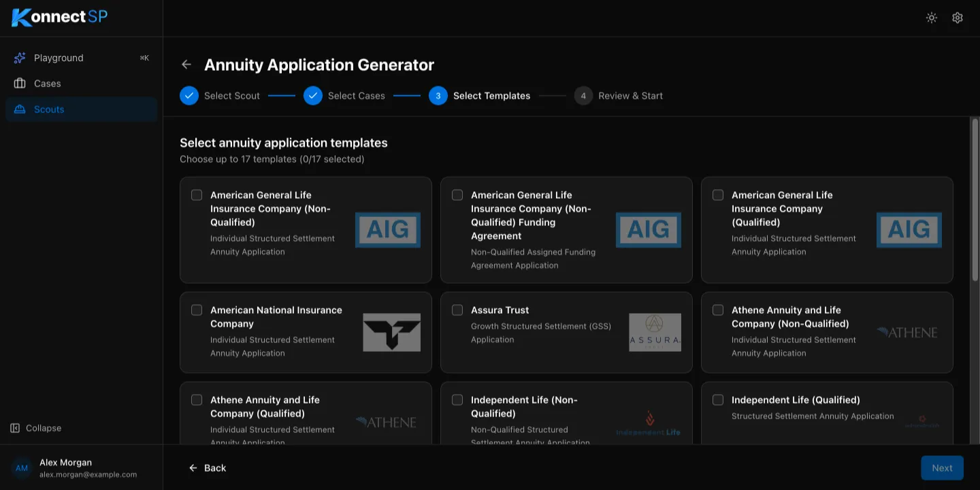Select the Assura Trust checkbox
Screen dimensions: 980x490
457,310
